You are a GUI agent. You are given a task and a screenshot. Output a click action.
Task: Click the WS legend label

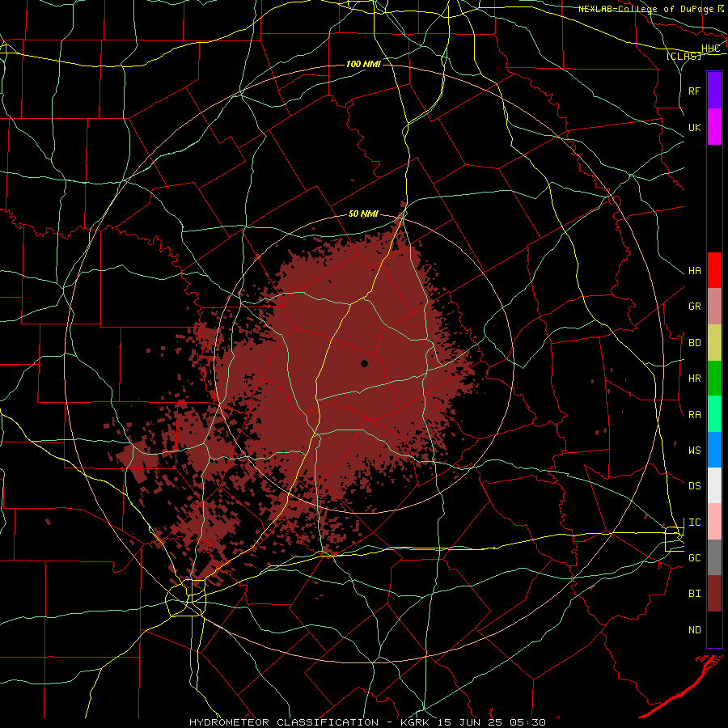click(695, 451)
